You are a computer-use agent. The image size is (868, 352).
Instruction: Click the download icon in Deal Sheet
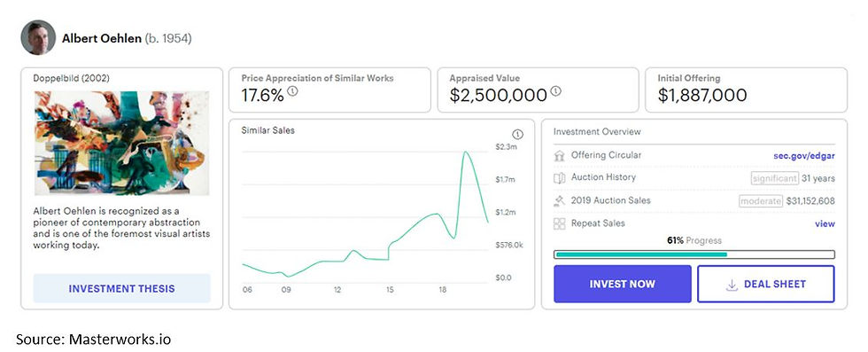(732, 285)
